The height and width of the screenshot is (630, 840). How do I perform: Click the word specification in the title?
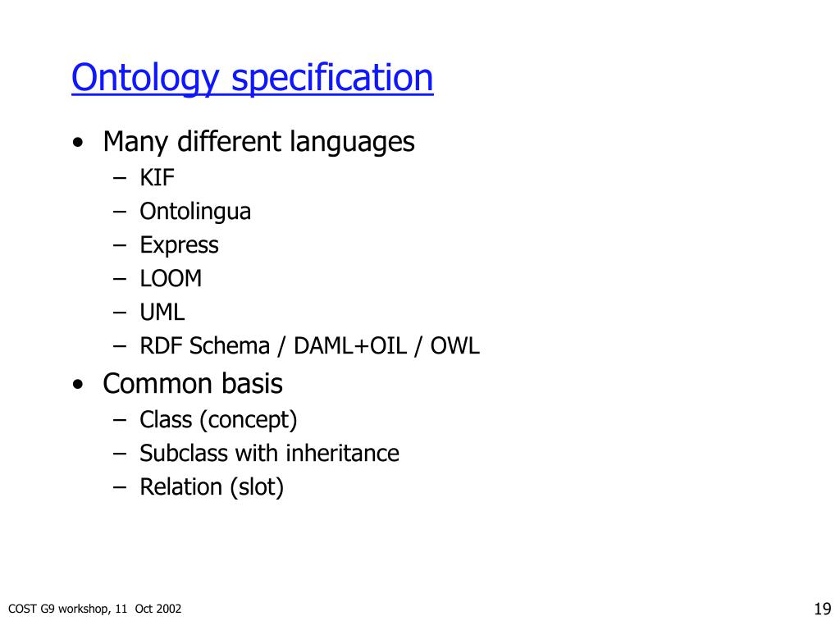pyautogui.click(x=332, y=79)
